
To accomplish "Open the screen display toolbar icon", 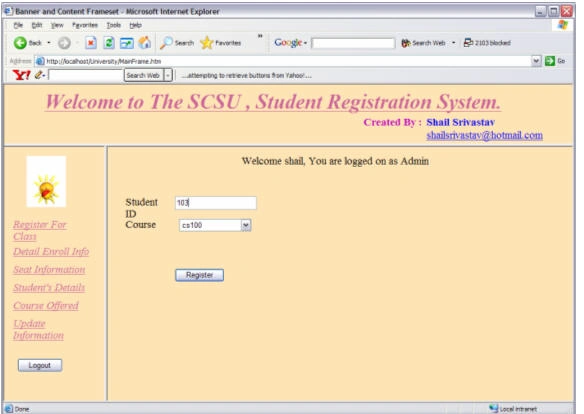I will [127, 43].
